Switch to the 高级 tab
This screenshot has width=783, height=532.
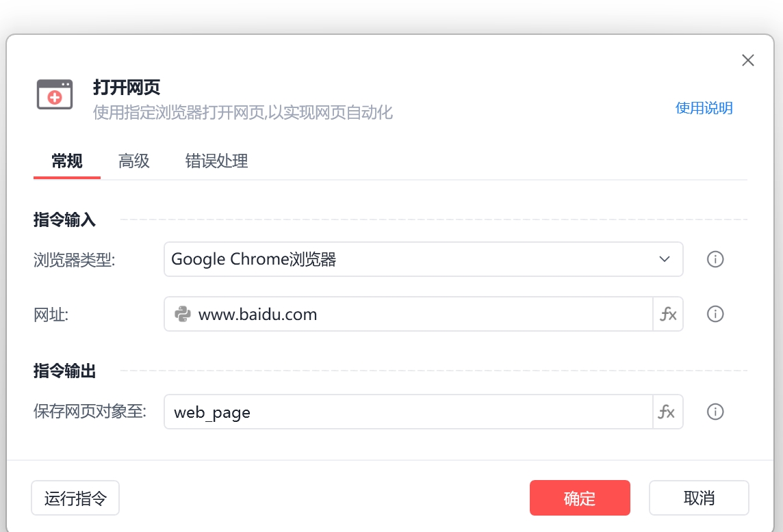(x=134, y=161)
